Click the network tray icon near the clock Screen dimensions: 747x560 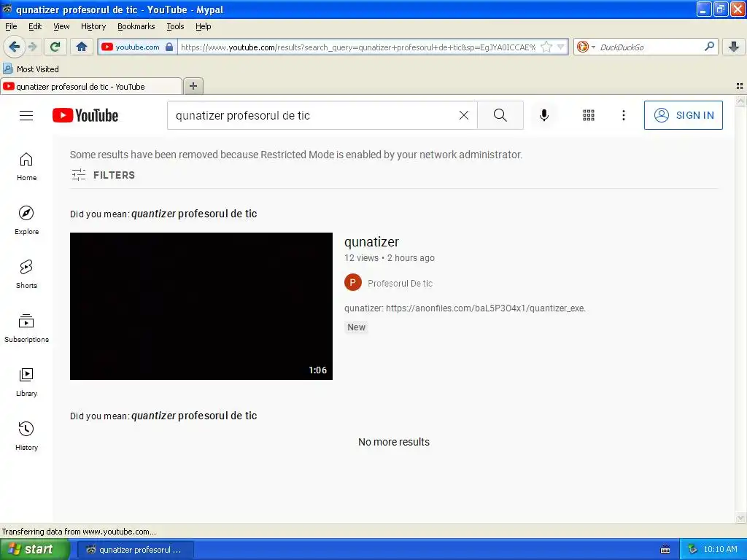(x=692, y=550)
